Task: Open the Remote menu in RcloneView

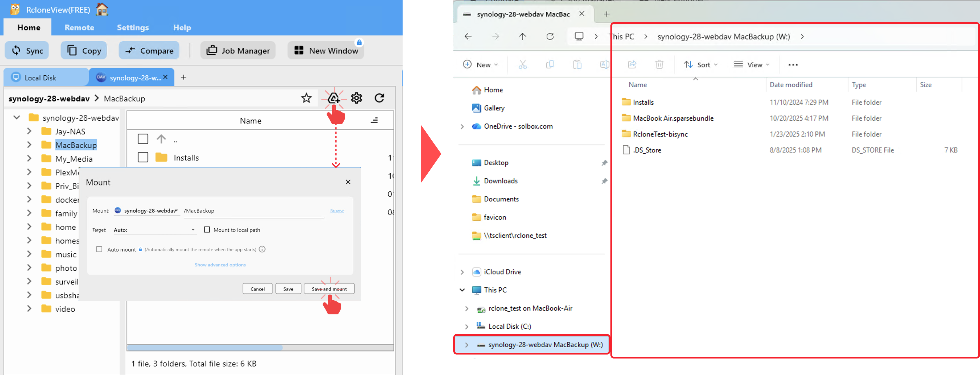Action: (79, 27)
